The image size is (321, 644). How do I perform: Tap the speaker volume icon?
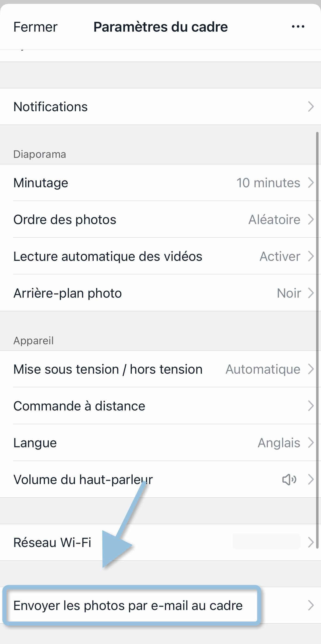coord(289,479)
